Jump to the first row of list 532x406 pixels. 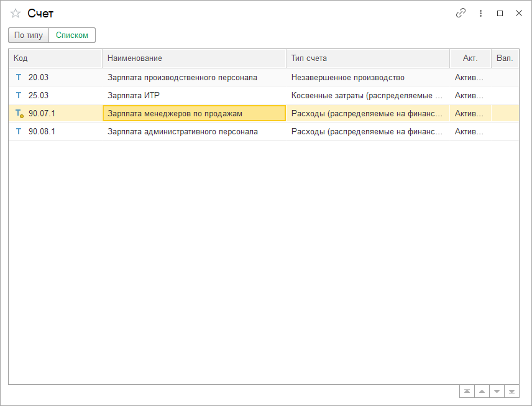[466, 392]
